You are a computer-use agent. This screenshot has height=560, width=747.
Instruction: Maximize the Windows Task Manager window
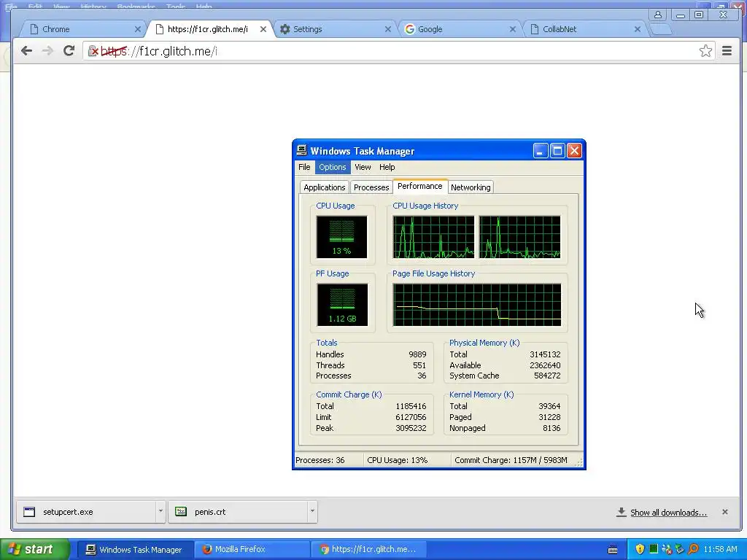[557, 151]
